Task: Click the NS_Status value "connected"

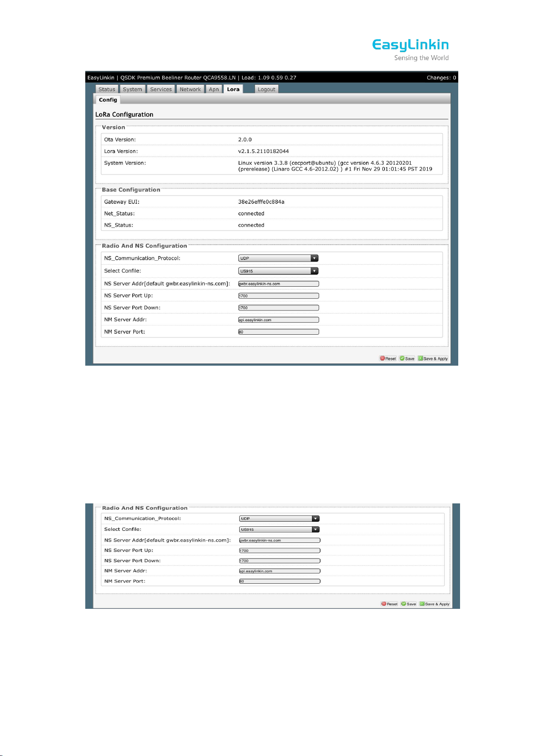Action: click(x=251, y=225)
